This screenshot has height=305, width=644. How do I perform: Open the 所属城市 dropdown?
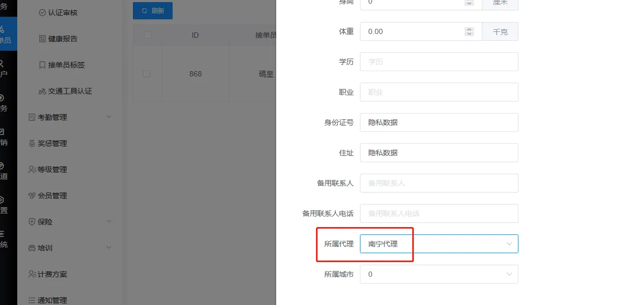(x=438, y=274)
